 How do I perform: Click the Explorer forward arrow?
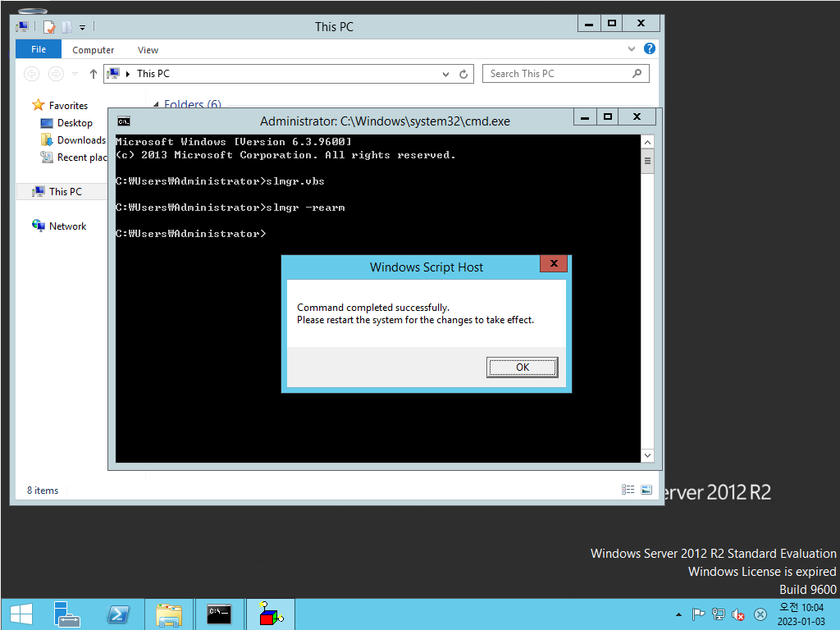(56, 73)
